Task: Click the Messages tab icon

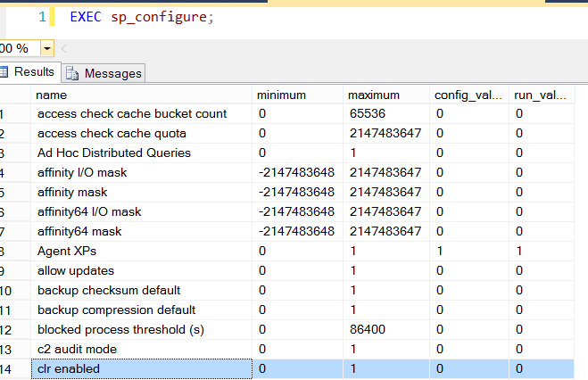Action: point(71,73)
